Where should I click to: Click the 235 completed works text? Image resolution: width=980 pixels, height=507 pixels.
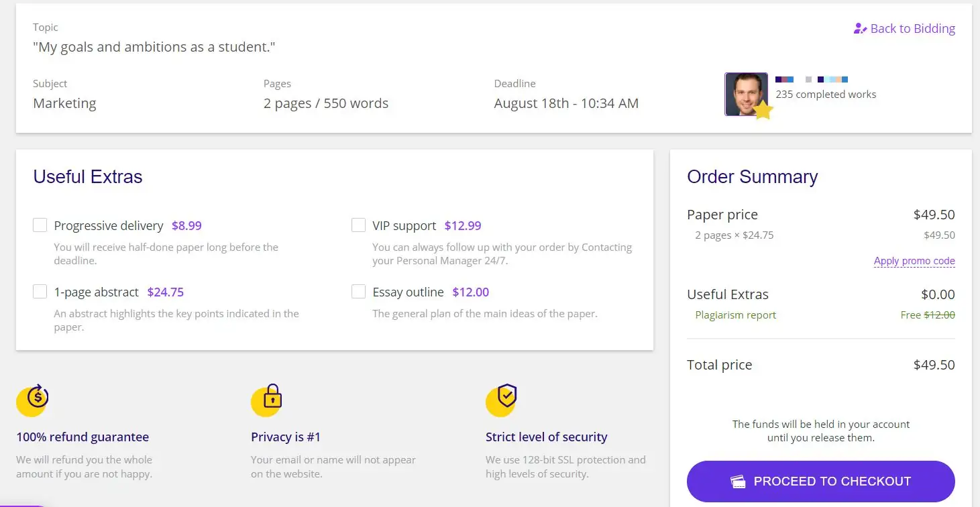point(826,94)
